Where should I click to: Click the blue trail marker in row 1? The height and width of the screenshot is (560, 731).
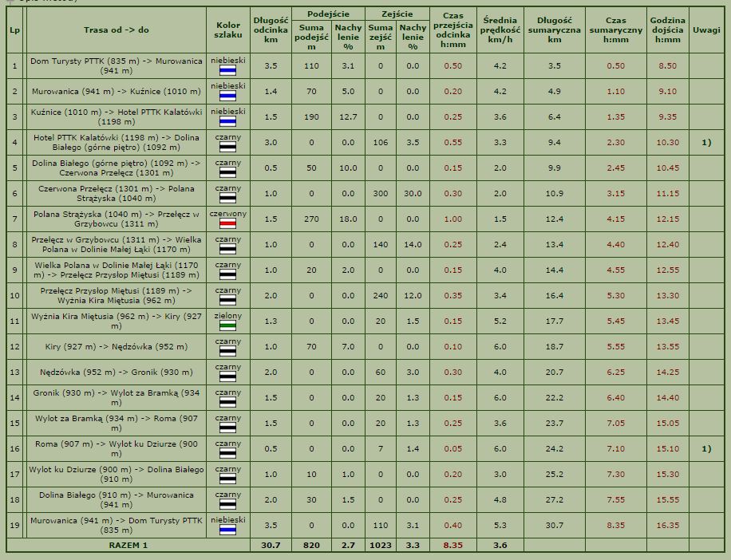pyautogui.click(x=227, y=70)
